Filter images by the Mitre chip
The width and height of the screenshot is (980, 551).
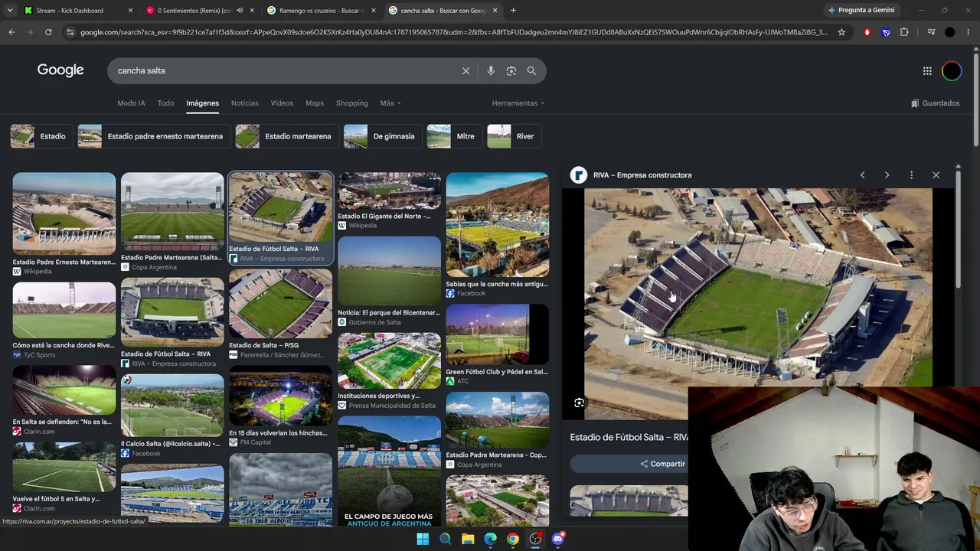click(x=455, y=136)
